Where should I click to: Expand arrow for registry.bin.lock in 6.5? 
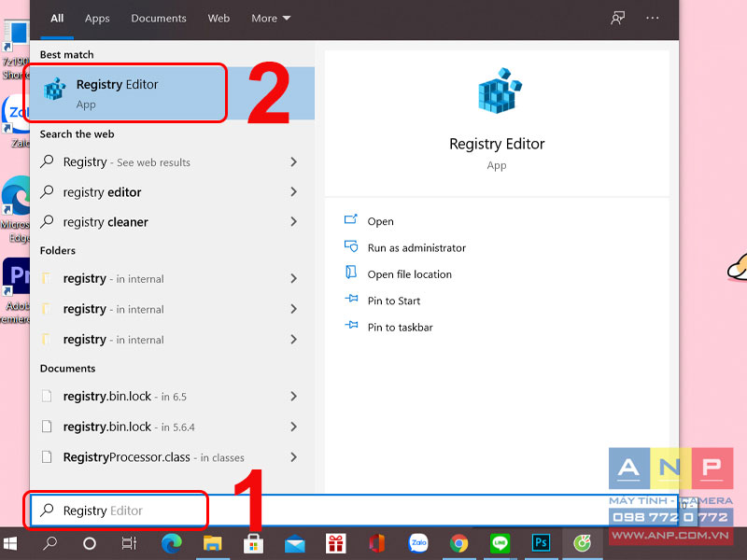(x=294, y=396)
